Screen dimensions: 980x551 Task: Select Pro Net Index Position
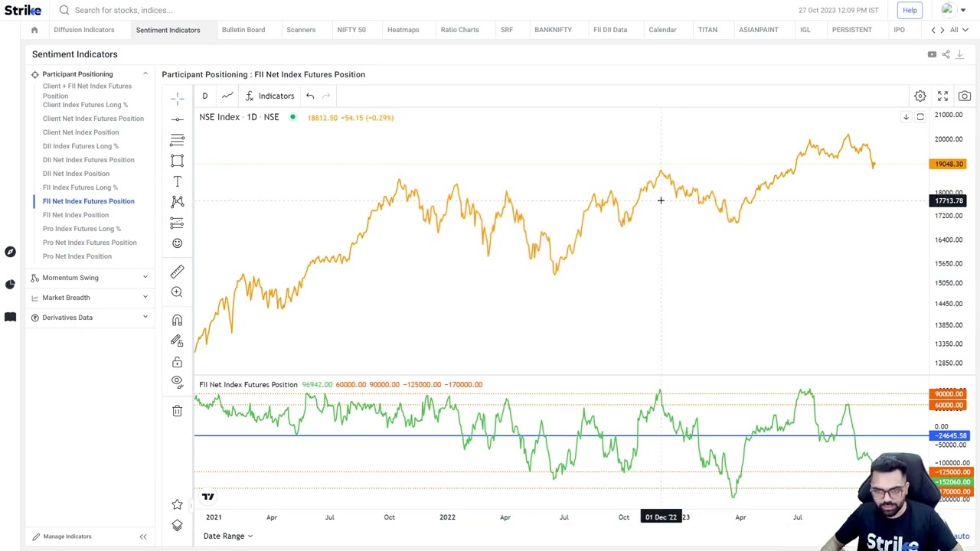(x=77, y=256)
